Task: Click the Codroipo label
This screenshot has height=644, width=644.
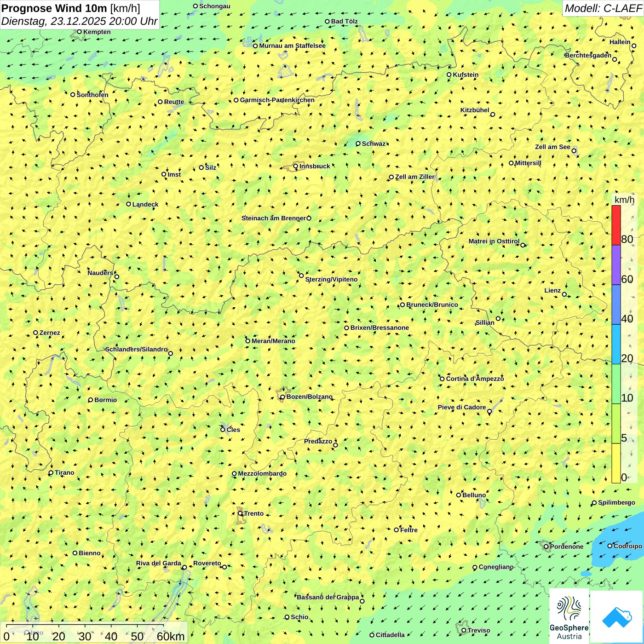Action: tap(628, 546)
